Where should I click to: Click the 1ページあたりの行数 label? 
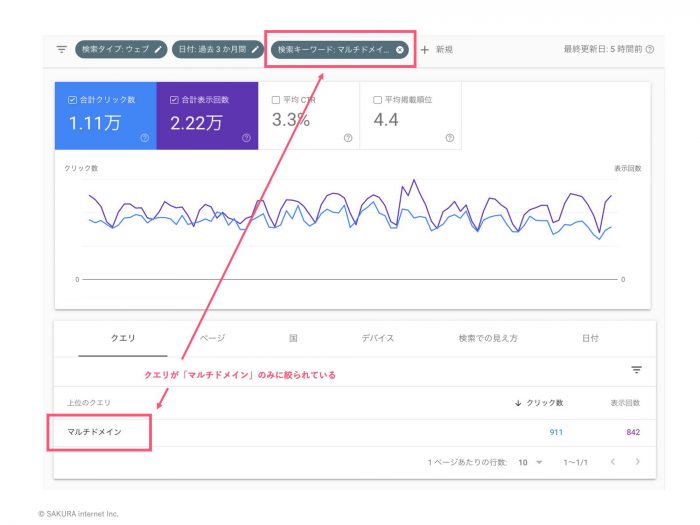coord(467,462)
